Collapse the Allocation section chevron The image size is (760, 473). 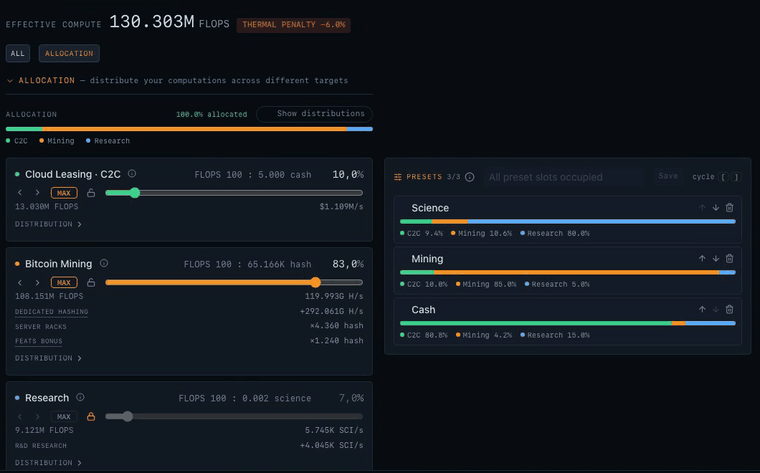point(10,80)
